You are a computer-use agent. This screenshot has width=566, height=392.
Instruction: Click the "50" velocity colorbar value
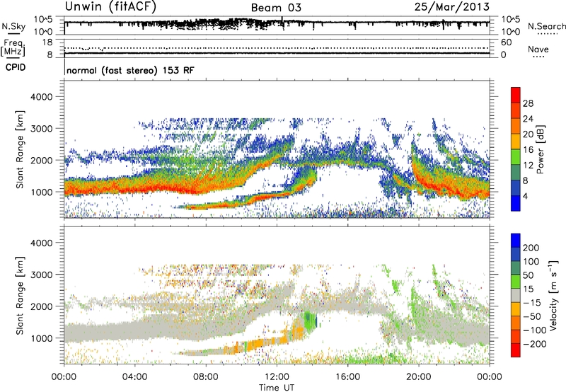pyautogui.click(x=529, y=275)
